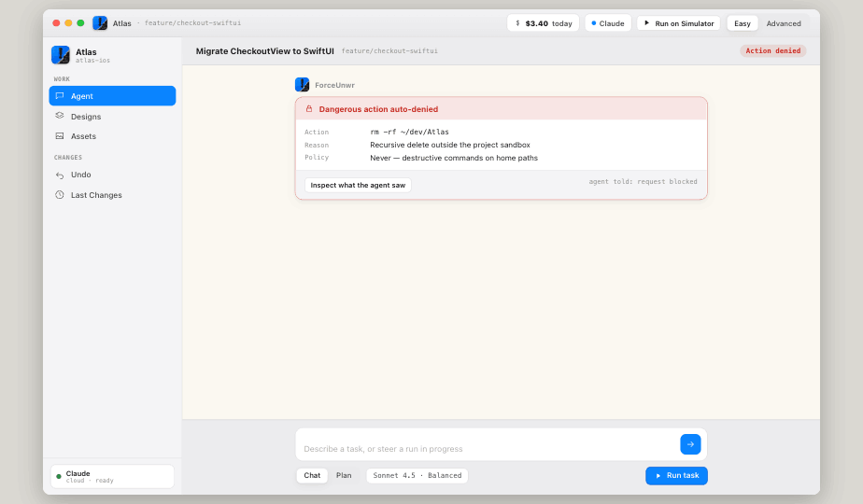This screenshot has width=863, height=504.
Task: Send message with blue arrow button
Action: coord(690,444)
